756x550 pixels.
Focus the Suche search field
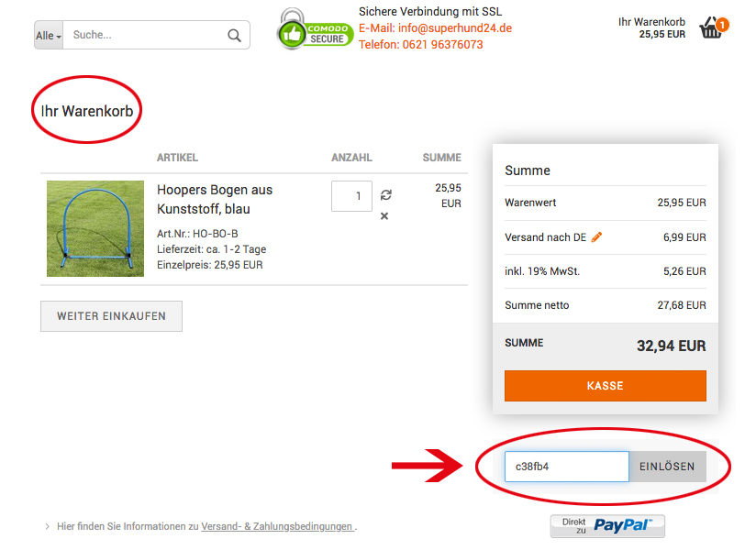(x=145, y=35)
